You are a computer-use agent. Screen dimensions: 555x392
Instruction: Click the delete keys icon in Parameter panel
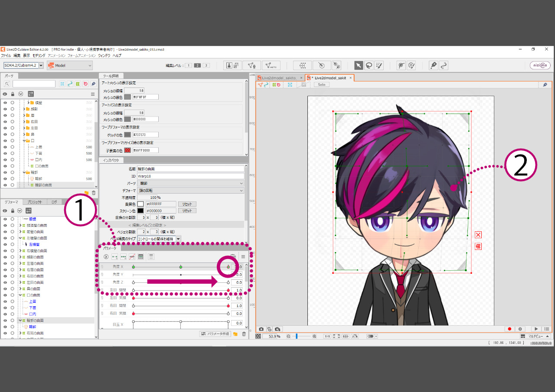coord(132,256)
